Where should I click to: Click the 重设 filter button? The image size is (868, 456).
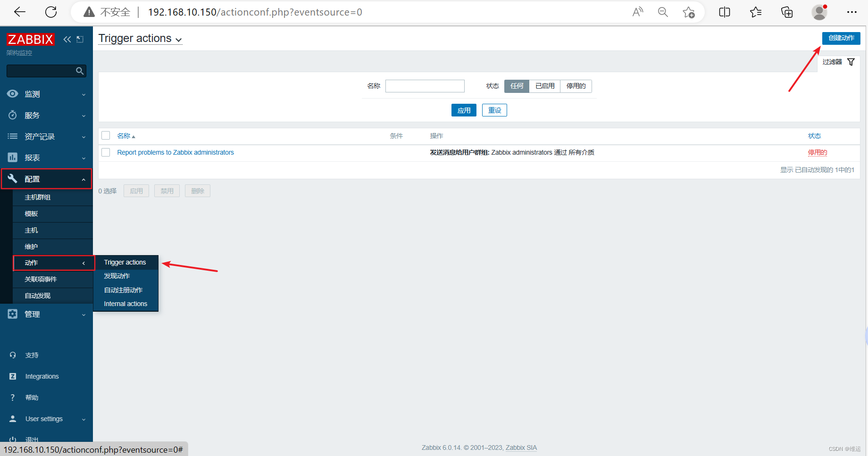(x=494, y=110)
